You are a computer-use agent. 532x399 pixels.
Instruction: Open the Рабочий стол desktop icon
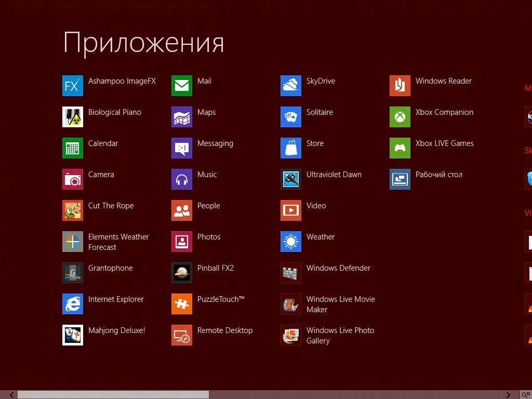(400, 179)
